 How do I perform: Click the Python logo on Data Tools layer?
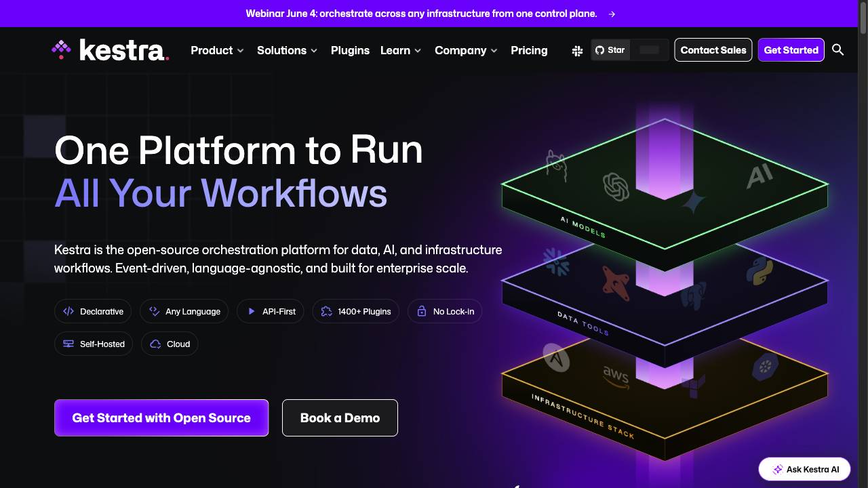(x=759, y=270)
